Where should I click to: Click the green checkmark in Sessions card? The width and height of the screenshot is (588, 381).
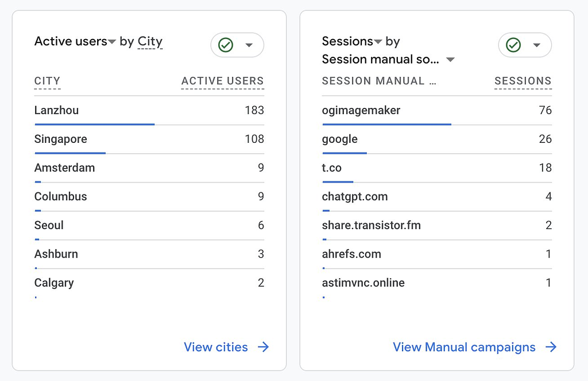513,45
